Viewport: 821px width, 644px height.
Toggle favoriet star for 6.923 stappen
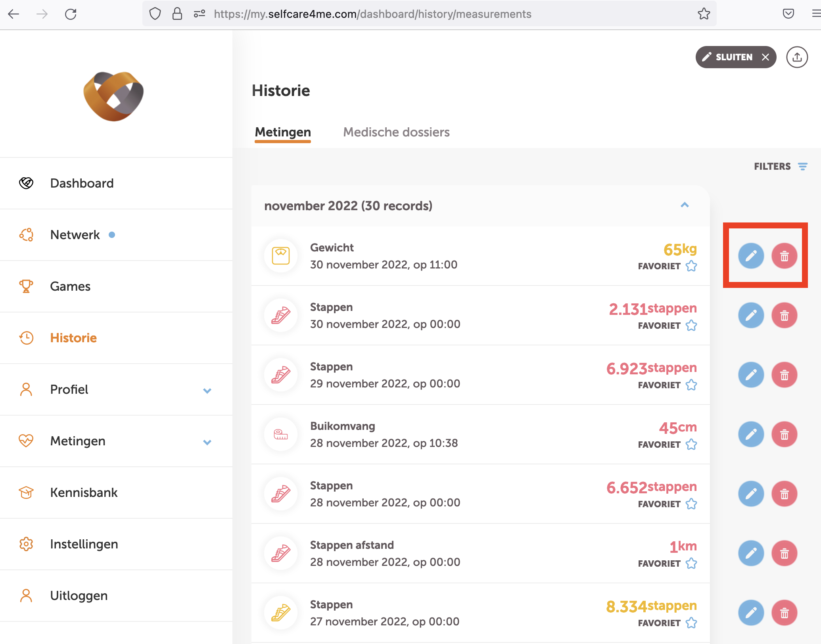(691, 385)
